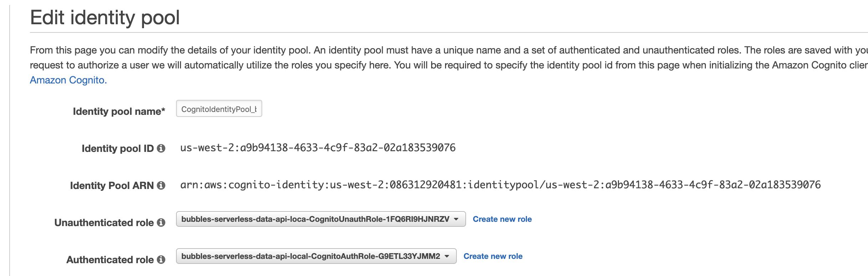The image size is (868, 276).
Task: Select the us-west-2 identity pool ID value
Action: click(x=318, y=148)
